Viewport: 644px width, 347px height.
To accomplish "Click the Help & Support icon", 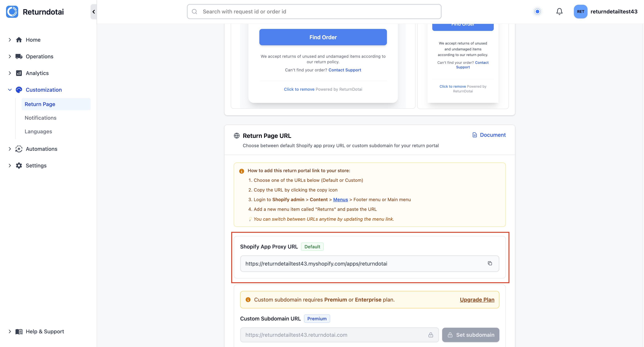I will [x=19, y=331].
